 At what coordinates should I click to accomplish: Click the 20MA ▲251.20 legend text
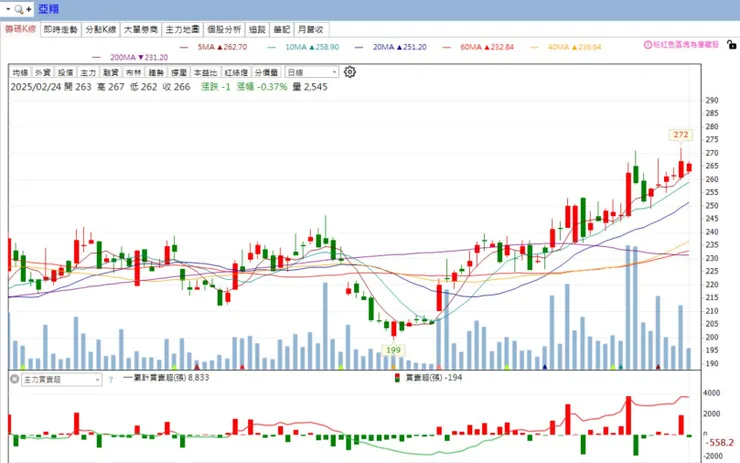coord(400,47)
